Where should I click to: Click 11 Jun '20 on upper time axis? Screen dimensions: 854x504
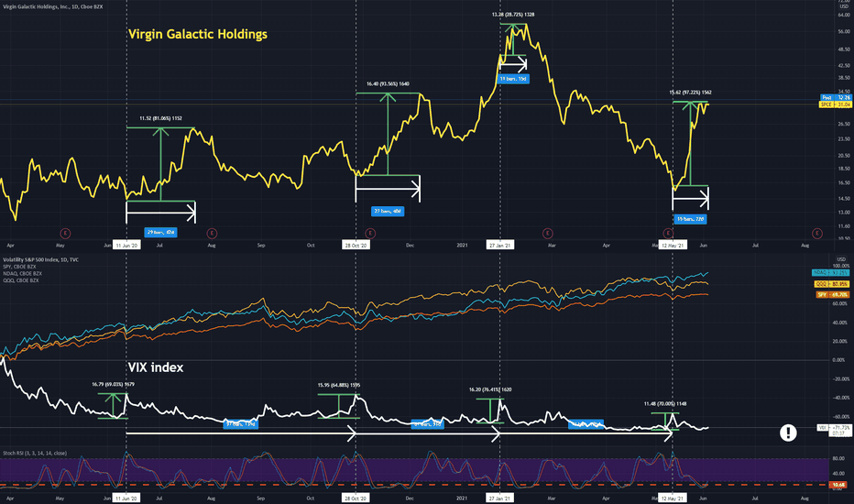pyautogui.click(x=126, y=246)
